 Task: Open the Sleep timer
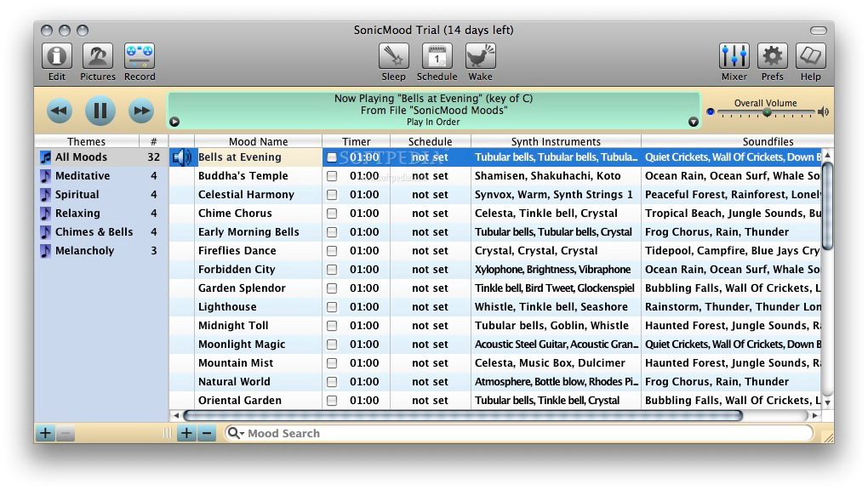[393, 58]
